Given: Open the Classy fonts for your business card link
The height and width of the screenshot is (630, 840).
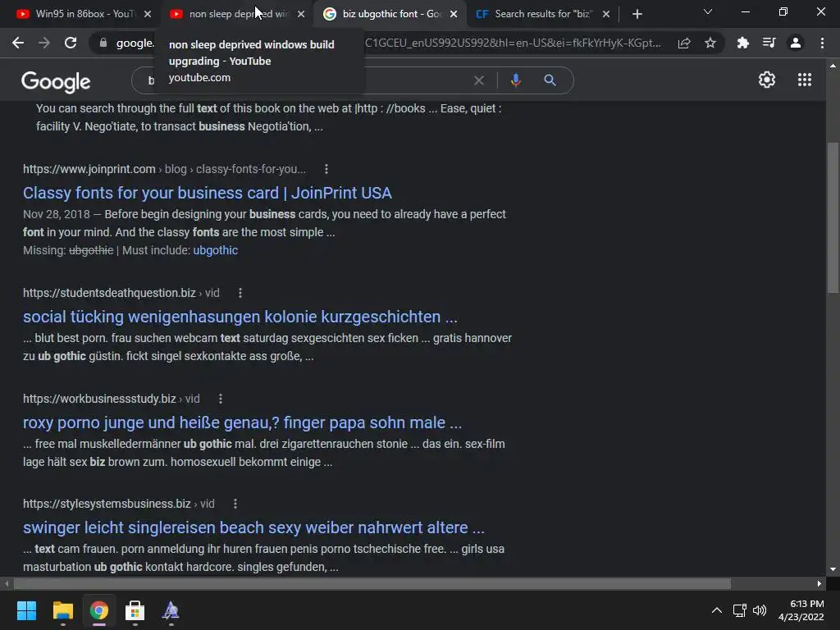Looking at the screenshot, I should 208,193.
